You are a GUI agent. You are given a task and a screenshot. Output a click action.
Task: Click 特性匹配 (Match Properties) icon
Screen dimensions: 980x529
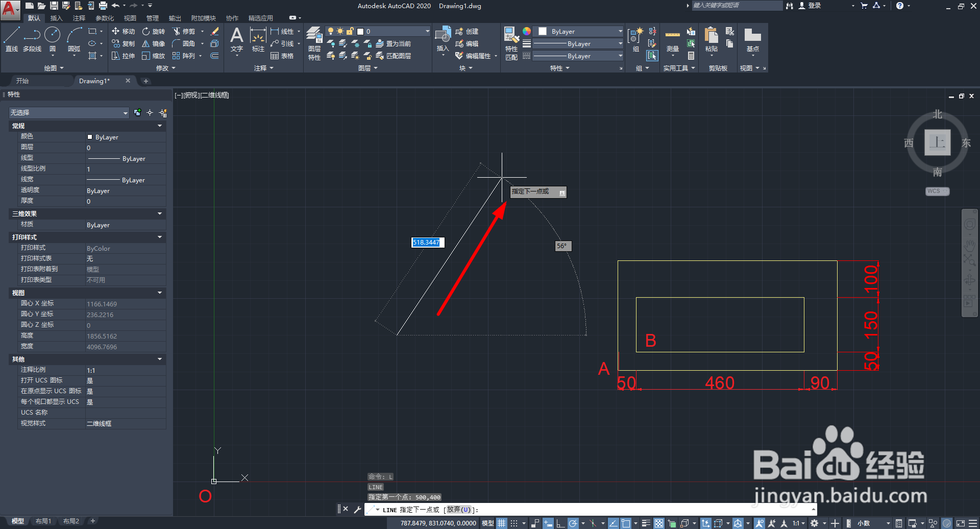tap(511, 44)
